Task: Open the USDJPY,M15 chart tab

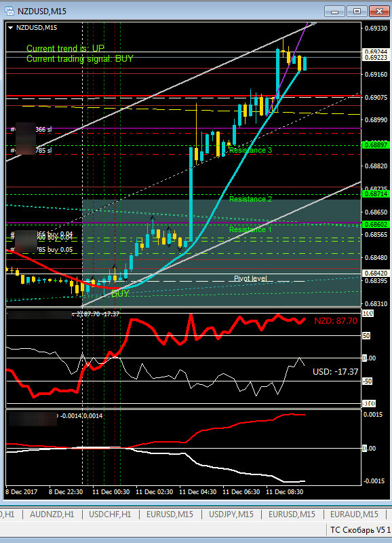Action: (231, 514)
